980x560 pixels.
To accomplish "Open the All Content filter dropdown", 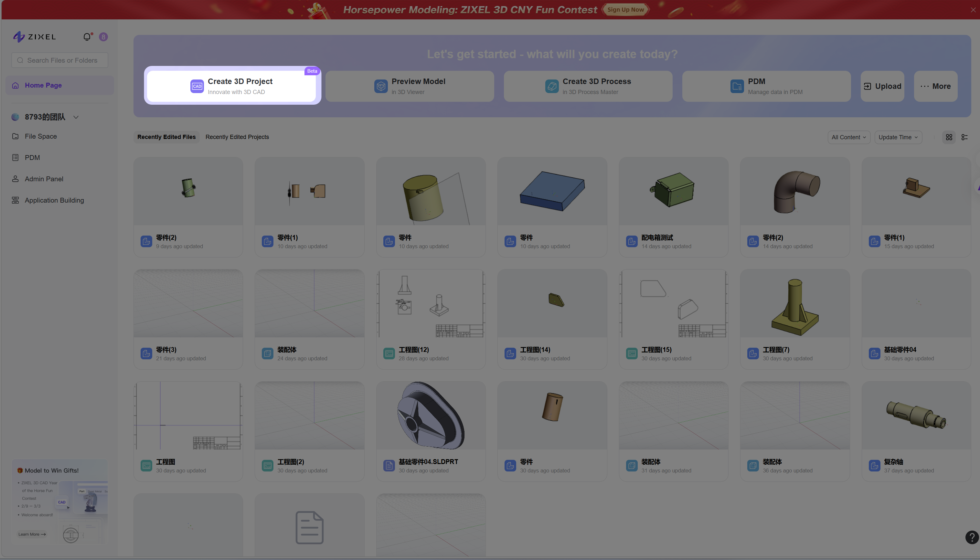I will click(848, 137).
